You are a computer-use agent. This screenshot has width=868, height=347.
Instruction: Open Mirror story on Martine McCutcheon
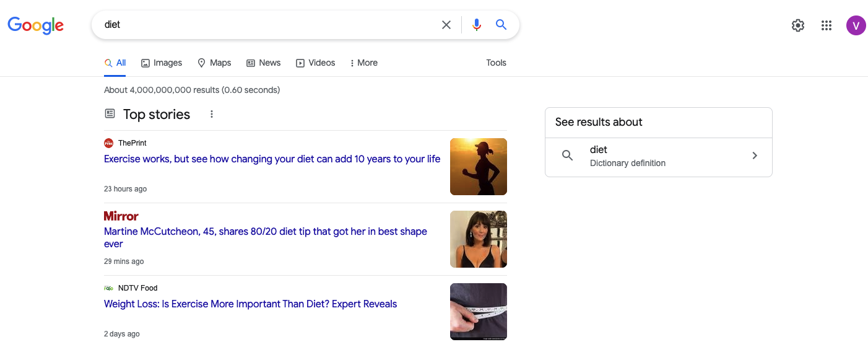click(x=266, y=237)
